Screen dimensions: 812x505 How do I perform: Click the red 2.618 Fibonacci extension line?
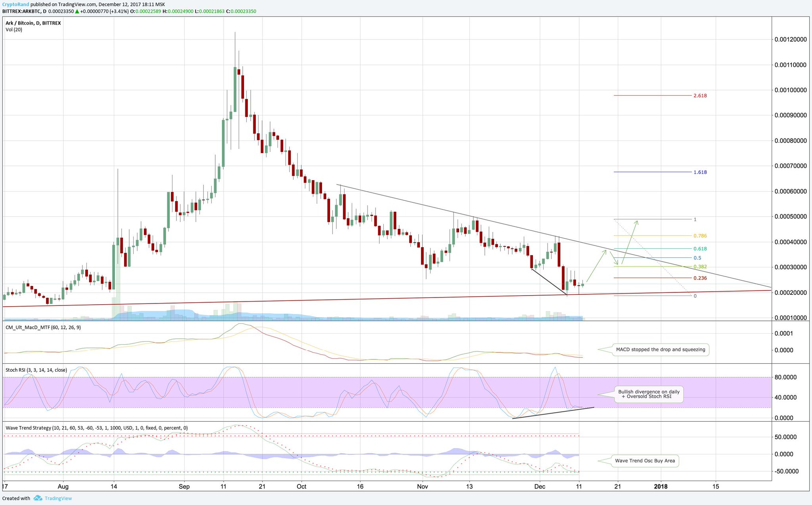point(652,95)
